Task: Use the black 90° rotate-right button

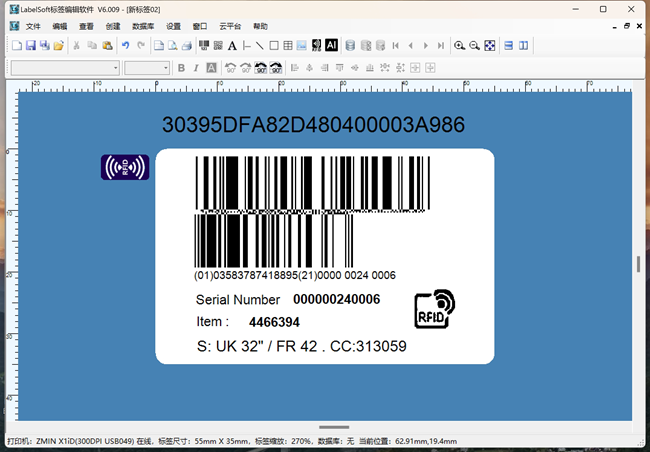Action: (276, 68)
